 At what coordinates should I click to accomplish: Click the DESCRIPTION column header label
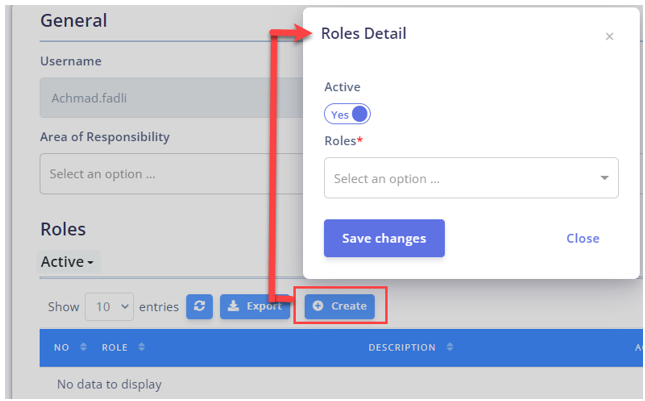click(402, 348)
